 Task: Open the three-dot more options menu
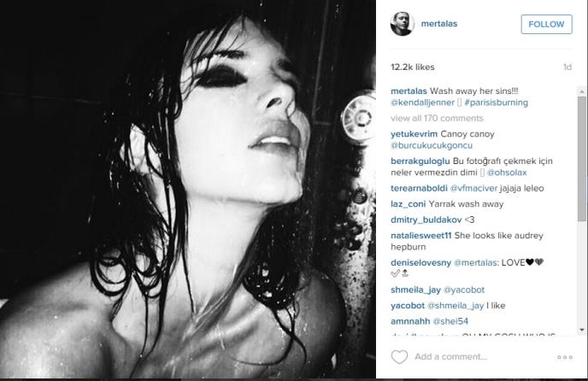565,357
